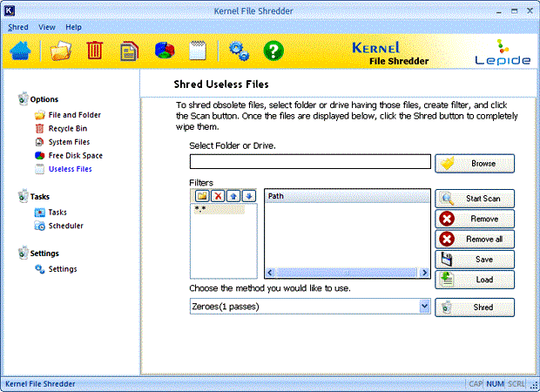Click Kernel File Shredder status bar text

pyautogui.click(x=40, y=384)
